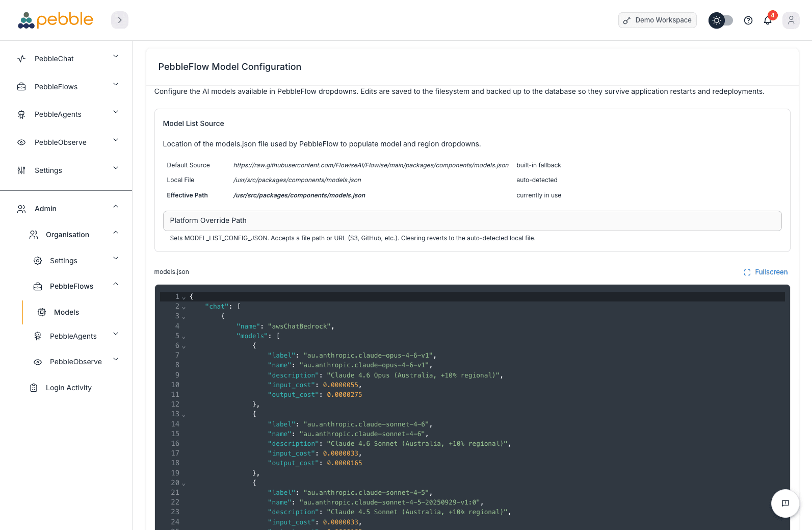This screenshot has width=812, height=530.
Task: Expand the Admin PebbleAgents chevron
Action: tap(116, 334)
